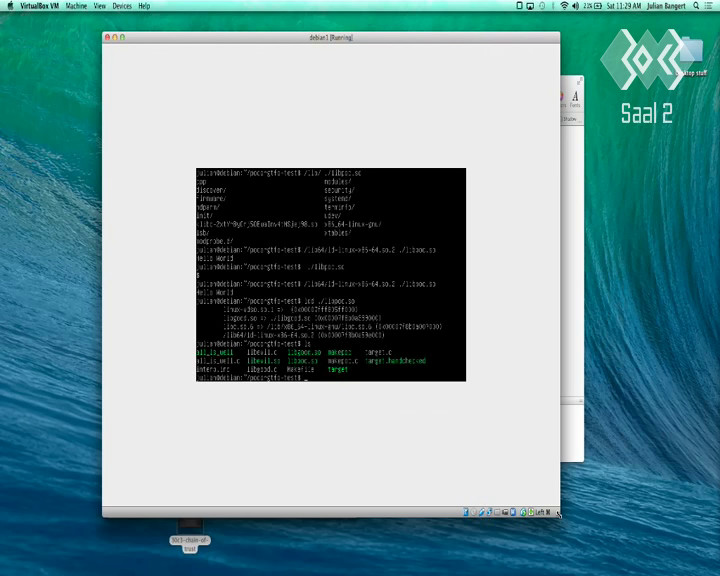Minimize the debian1 VM window
Viewport: 720px width, 576px height.
point(115,37)
